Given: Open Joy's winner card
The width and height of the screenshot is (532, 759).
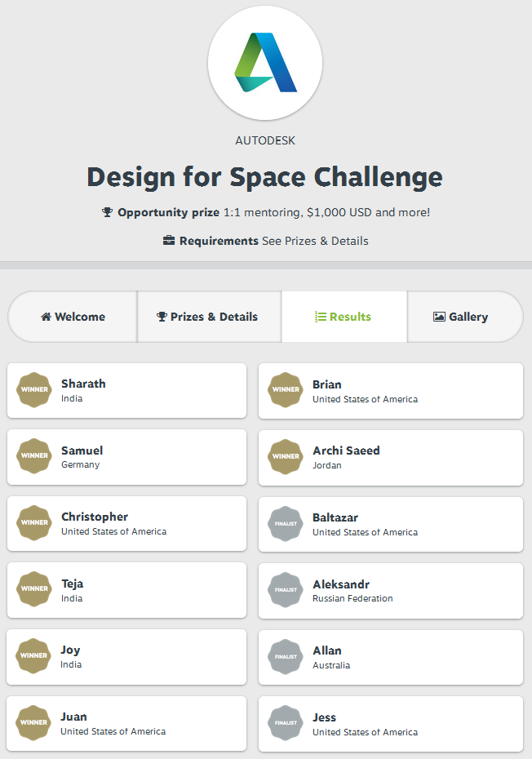Looking at the screenshot, I should [x=126, y=657].
